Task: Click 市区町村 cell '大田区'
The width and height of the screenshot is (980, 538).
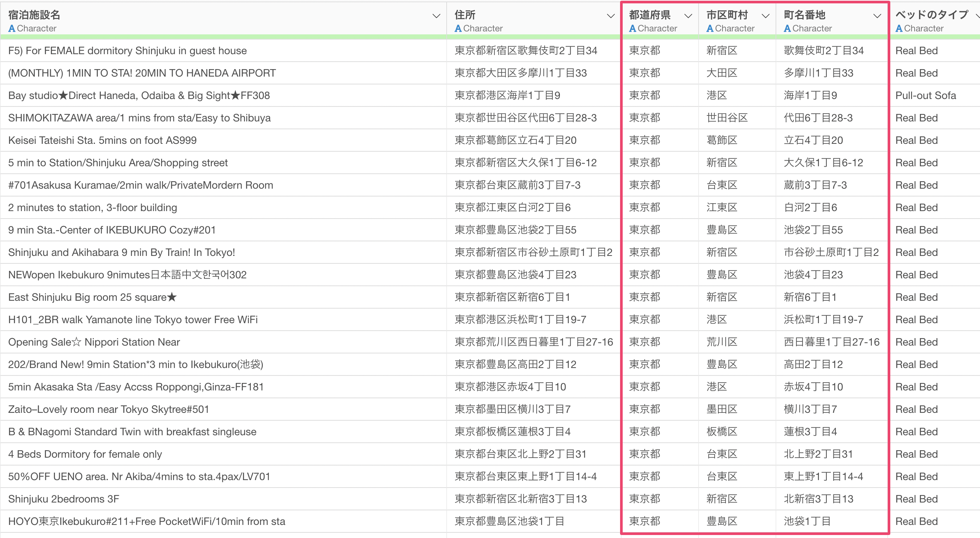Action: click(737, 73)
